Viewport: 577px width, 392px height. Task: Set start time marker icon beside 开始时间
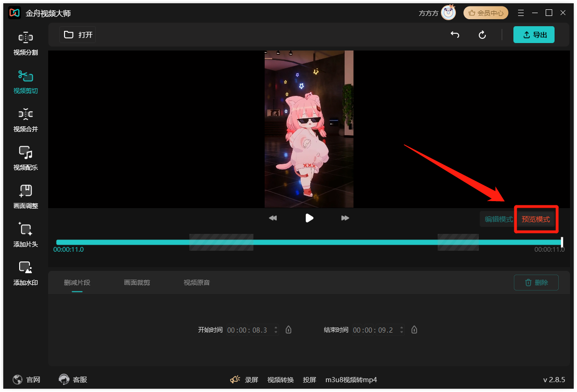click(x=288, y=330)
